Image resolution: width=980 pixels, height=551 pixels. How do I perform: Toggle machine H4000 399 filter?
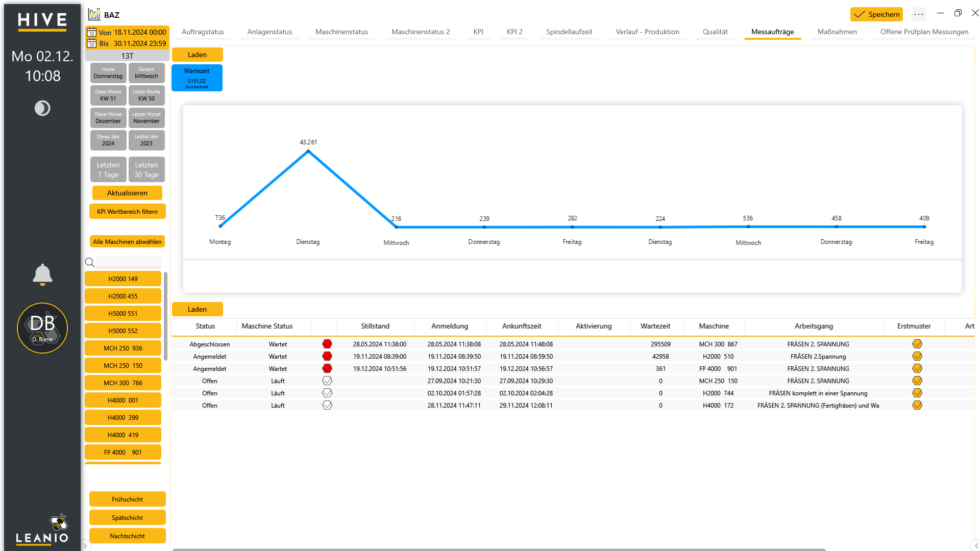123,418
